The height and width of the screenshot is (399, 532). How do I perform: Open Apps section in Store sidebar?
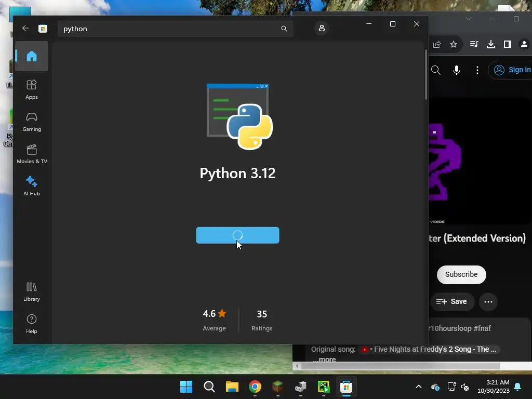click(x=32, y=89)
